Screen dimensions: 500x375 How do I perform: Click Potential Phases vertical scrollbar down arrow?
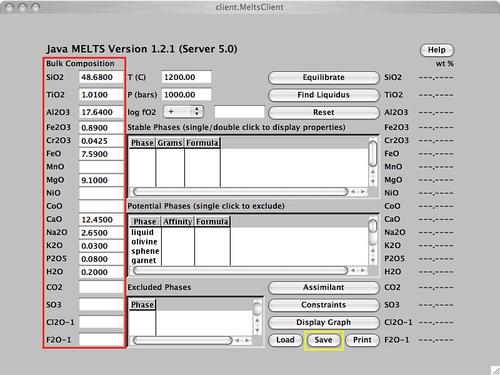pyautogui.click(x=373, y=260)
